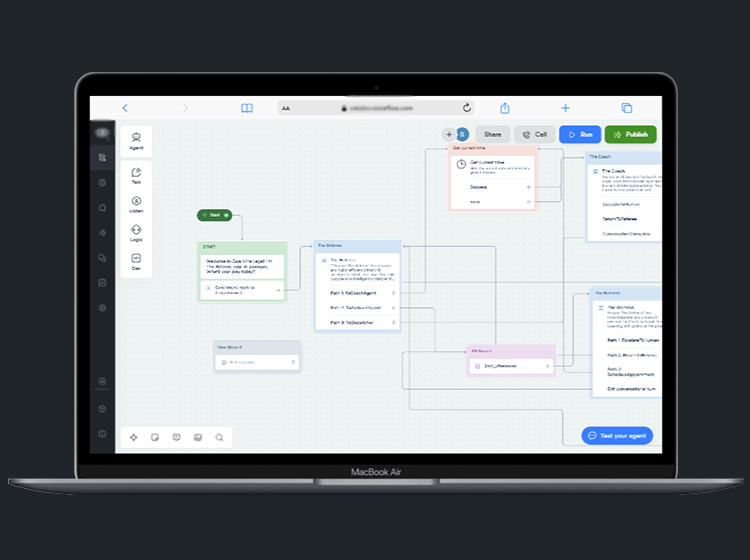Select The Coach block header
The width and height of the screenshot is (750, 560).
pyautogui.click(x=624, y=157)
